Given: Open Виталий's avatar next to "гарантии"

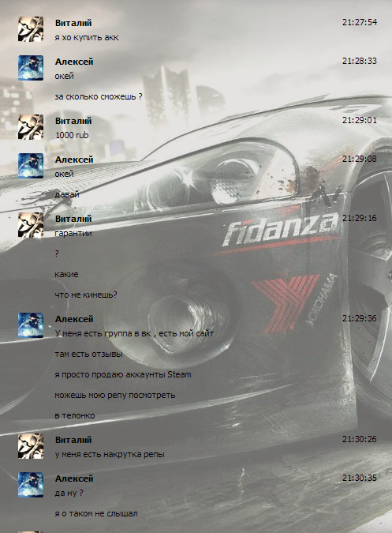Looking at the screenshot, I should point(31,225).
